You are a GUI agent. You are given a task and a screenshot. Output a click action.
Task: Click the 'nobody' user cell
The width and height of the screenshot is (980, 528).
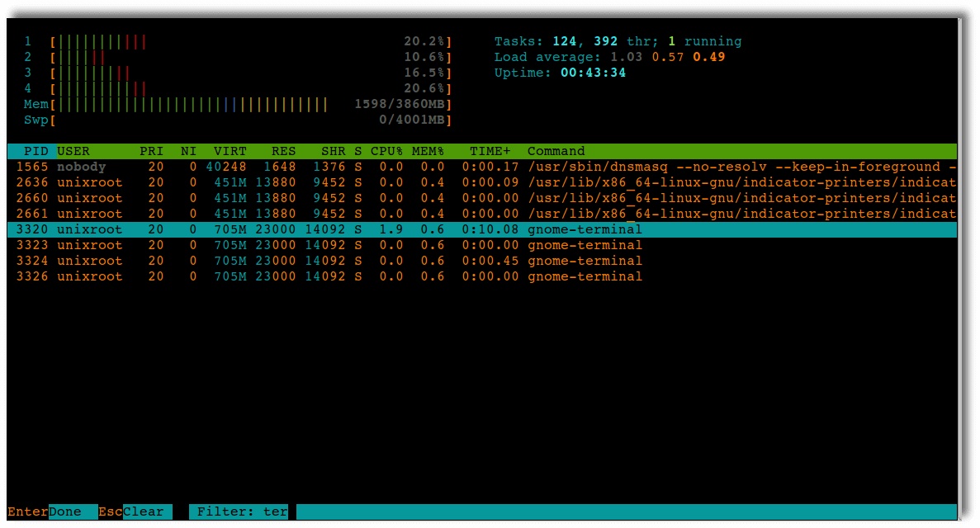[x=81, y=167]
